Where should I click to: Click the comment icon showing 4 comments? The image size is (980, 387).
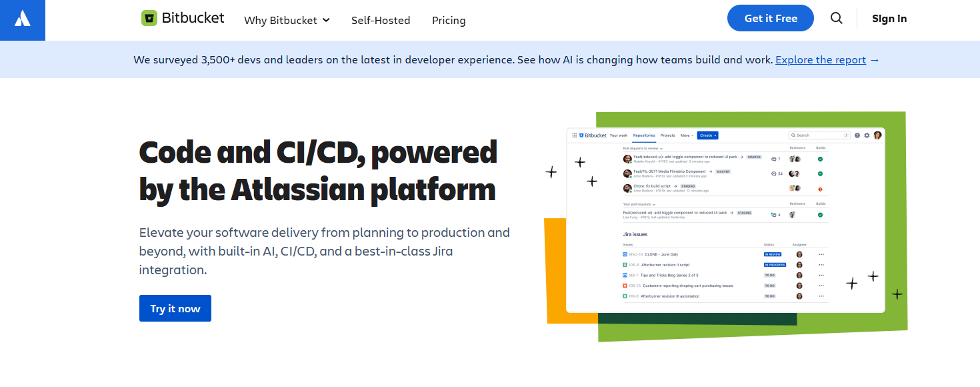773,215
